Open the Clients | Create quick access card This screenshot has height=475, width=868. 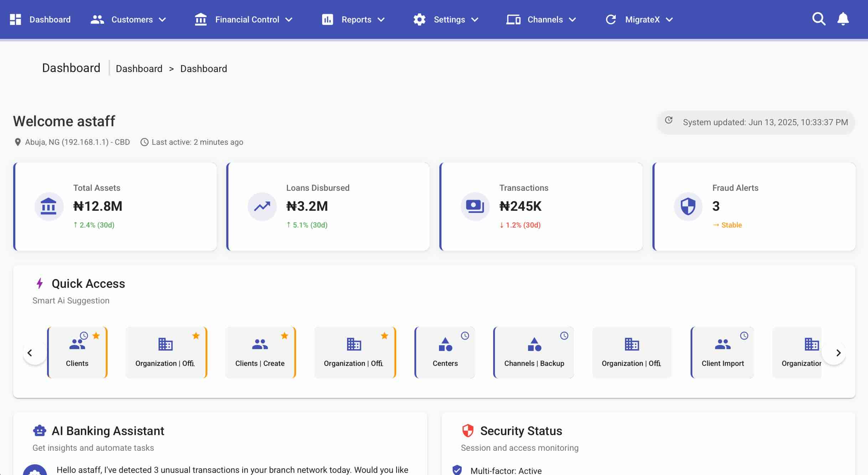260,352
